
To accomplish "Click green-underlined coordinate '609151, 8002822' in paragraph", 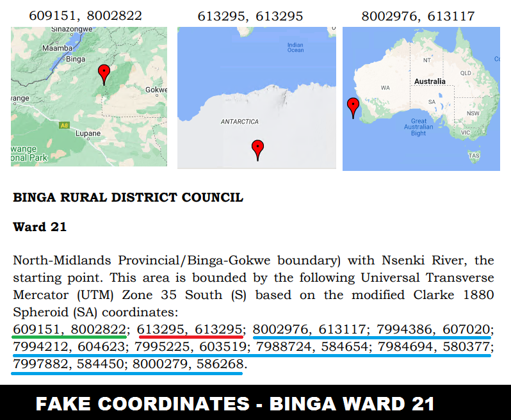I will click(69, 330).
